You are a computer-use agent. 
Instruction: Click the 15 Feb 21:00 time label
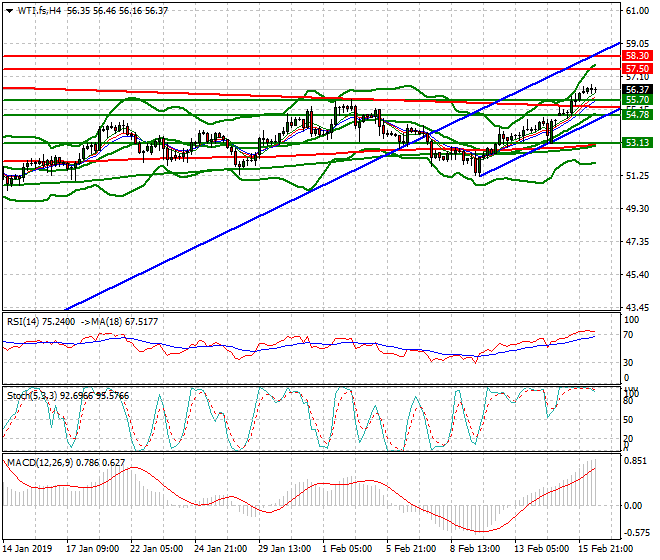click(606, 549)
